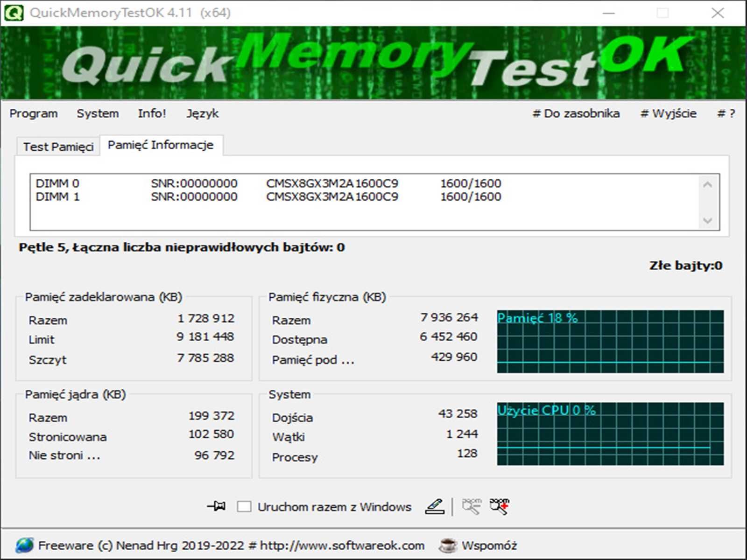Click the zoom magnifier icon with red plus

coord(500,506)
